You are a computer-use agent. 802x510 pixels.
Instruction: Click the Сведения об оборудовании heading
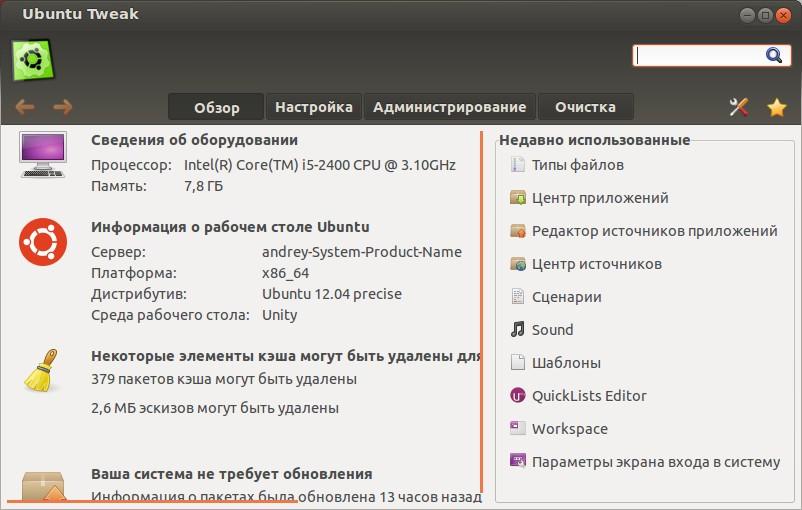click(194, 140)
